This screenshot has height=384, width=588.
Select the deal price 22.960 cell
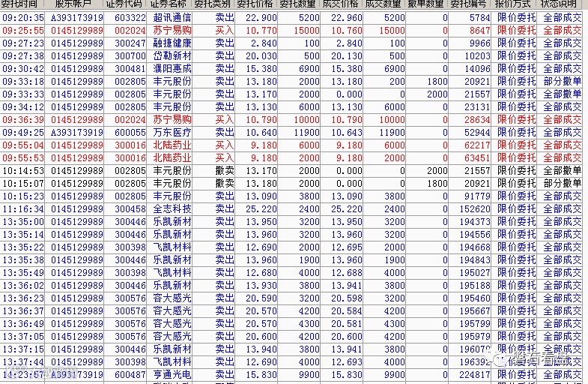tap(347, 18)
